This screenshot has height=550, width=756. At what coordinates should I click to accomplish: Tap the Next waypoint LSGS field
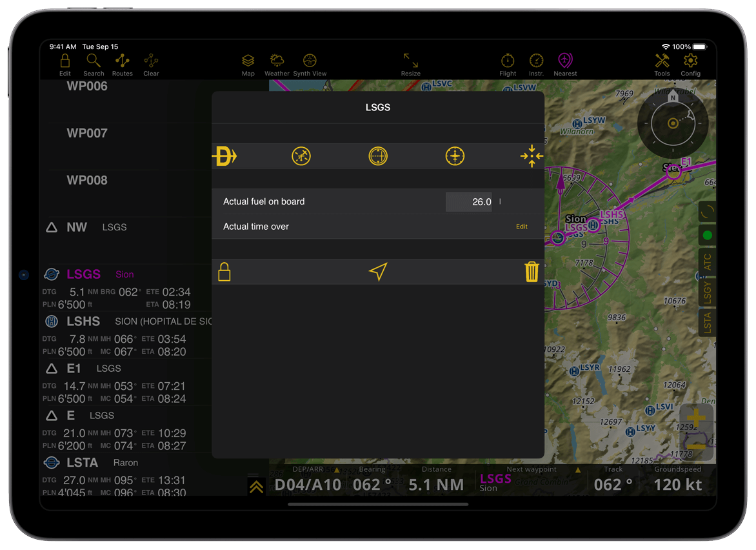click(x=530, y=480)
